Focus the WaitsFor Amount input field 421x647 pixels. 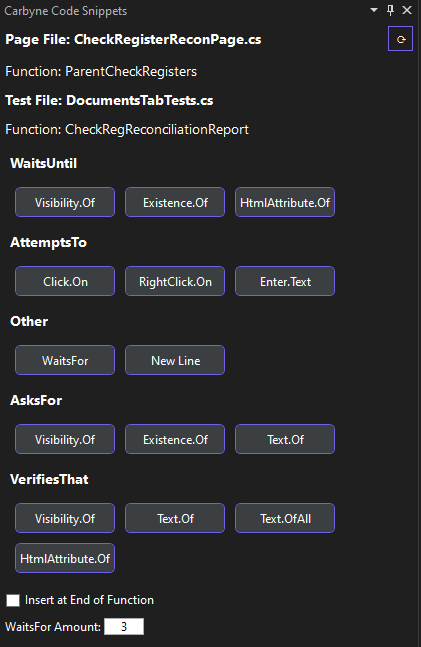coord(124,626)
